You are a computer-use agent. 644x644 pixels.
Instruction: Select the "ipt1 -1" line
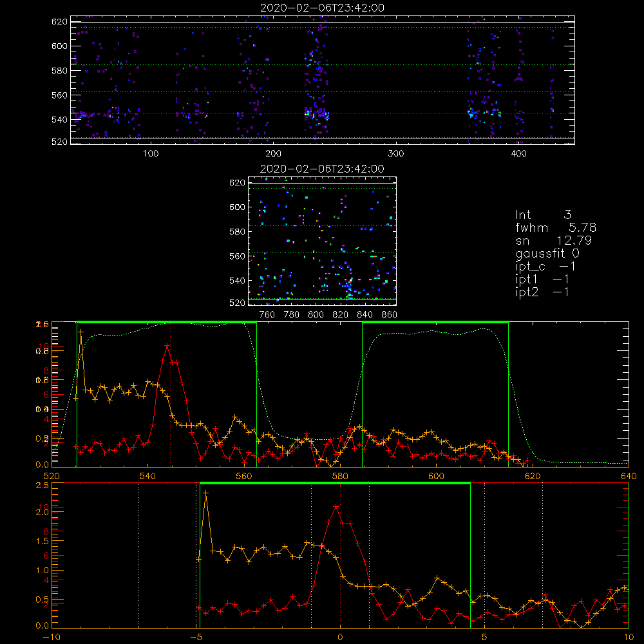(542, 279)
